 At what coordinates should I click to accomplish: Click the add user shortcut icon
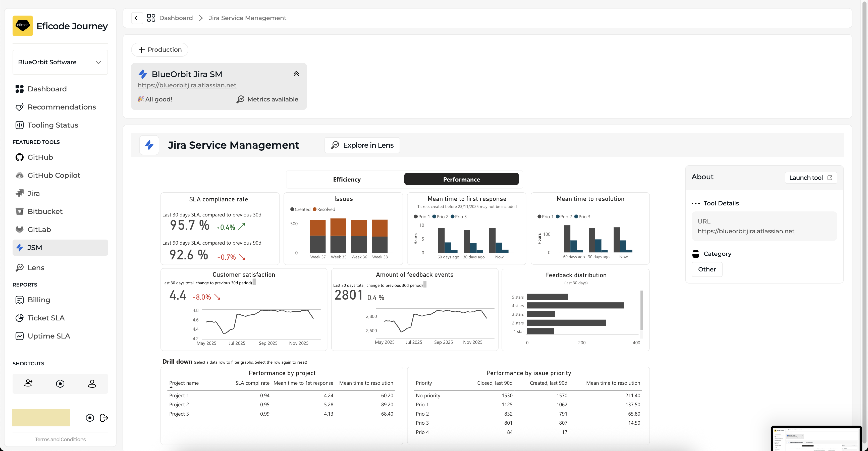[x=28, y=383]
